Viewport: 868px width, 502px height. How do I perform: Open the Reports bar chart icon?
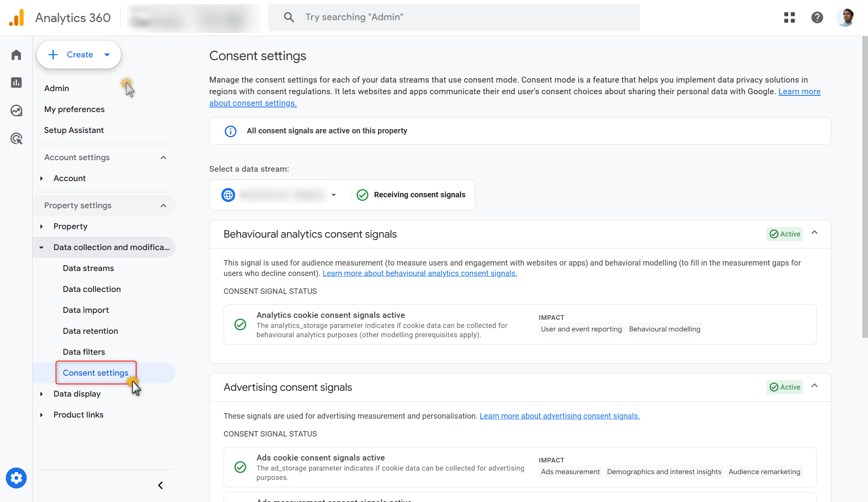(x=16, y=83)
